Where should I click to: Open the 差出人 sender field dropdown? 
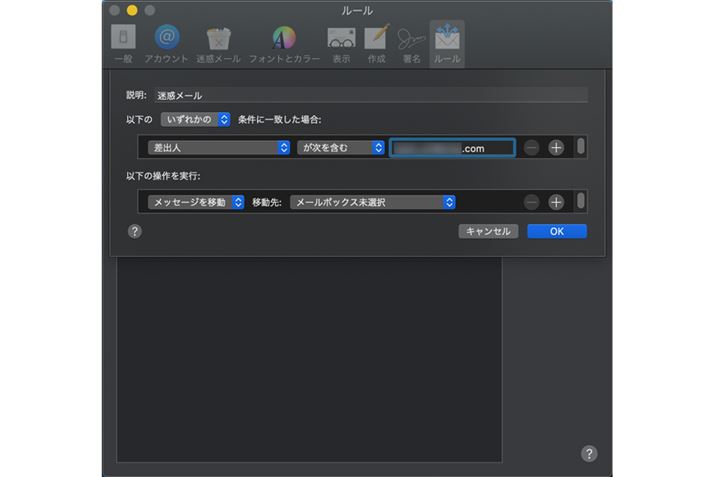pos(217,147)
